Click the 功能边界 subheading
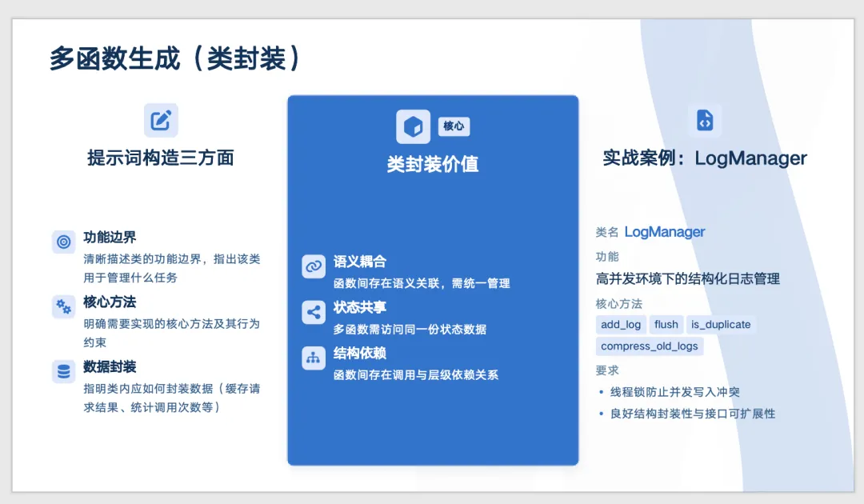 pyautogui.click(x=110, y=238)
